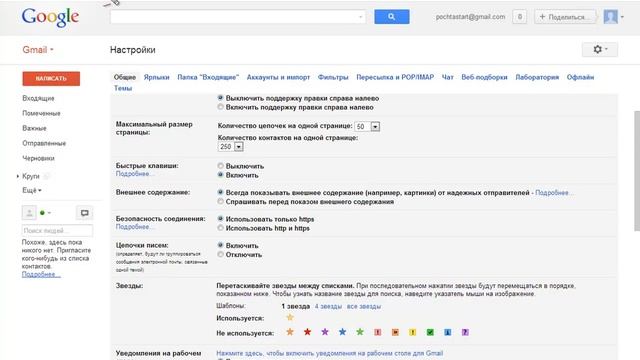This screenshot has height=360, width=640.
Task: Click link to enable desktop notifications
Action: 330,353
